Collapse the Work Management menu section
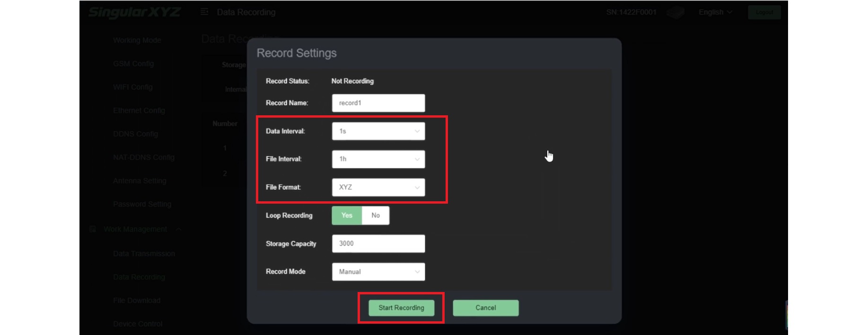Image resolution: width=868 pixels, height=335 pixels. (x=178, y=229)
